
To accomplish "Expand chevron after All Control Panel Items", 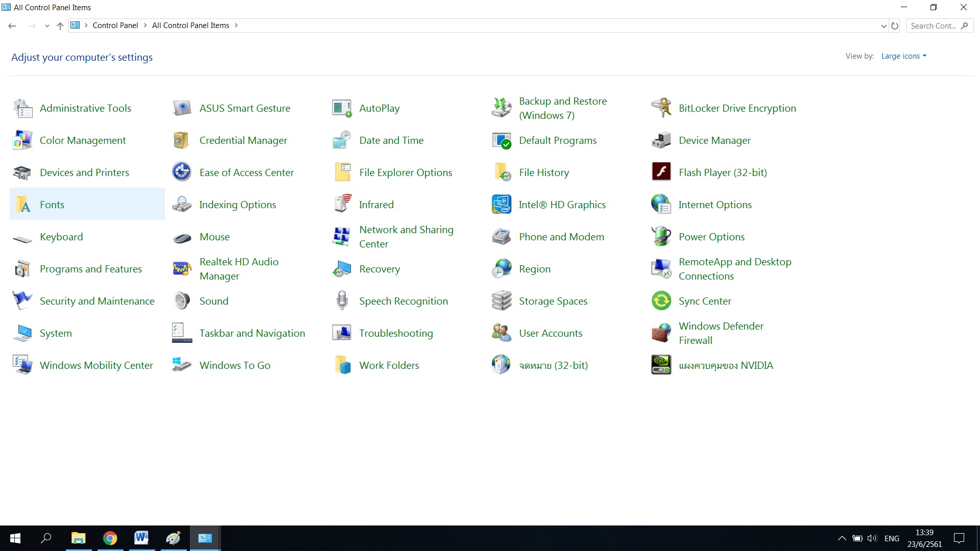I will (236, 26).
